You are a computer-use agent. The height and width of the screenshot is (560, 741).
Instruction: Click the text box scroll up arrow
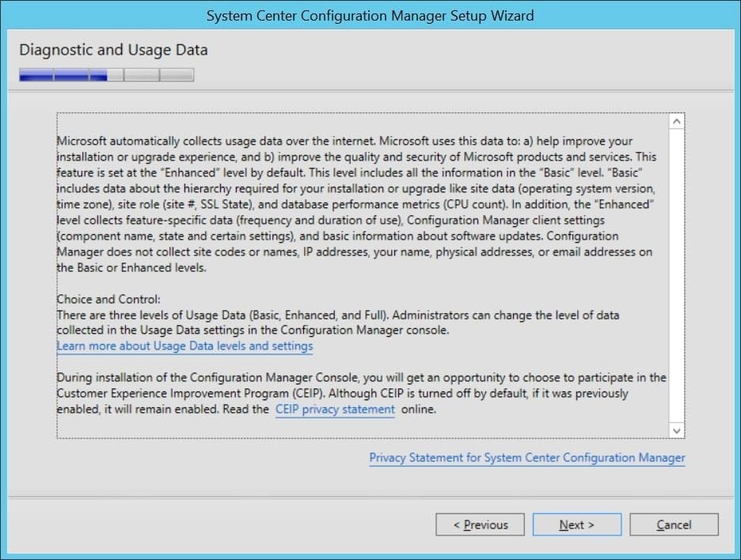(x=677, y=122)
